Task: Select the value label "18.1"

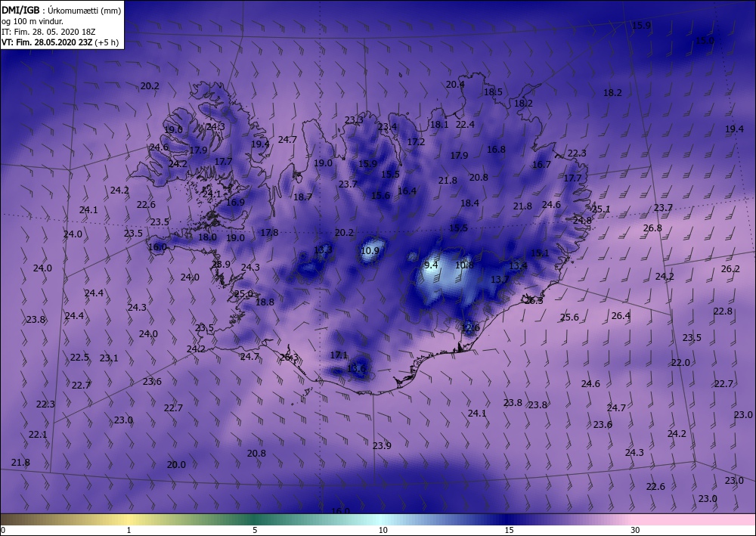Action: (439, 124)
